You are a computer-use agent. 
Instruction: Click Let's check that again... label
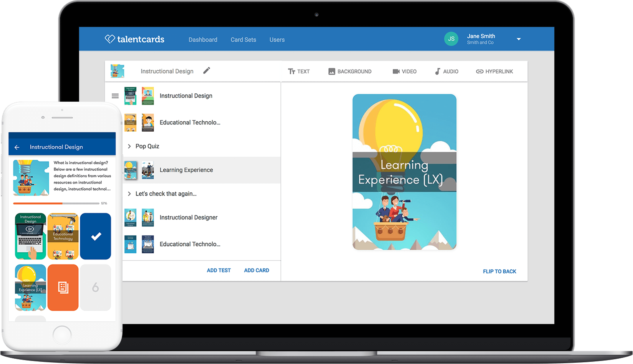click(x=166, y=194)
